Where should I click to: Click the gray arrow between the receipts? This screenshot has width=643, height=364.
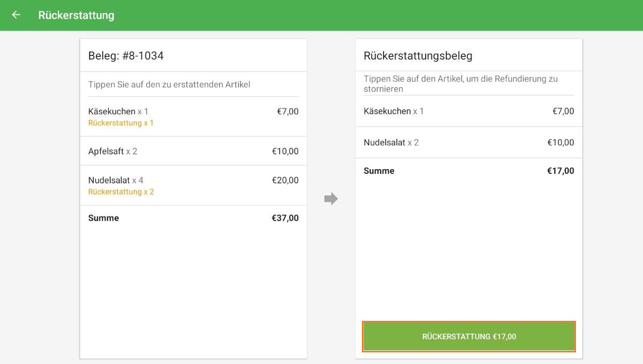[x=330, y=199]
